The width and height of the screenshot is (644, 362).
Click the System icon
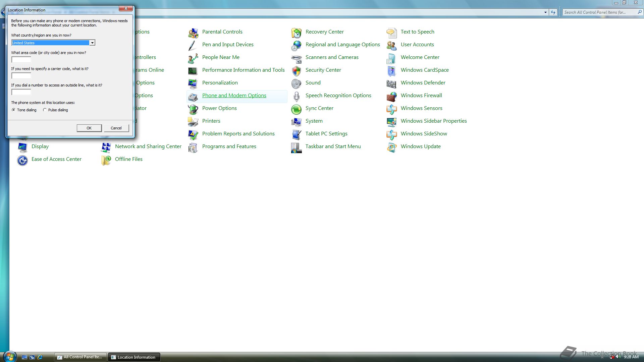[x=297, y=122]
